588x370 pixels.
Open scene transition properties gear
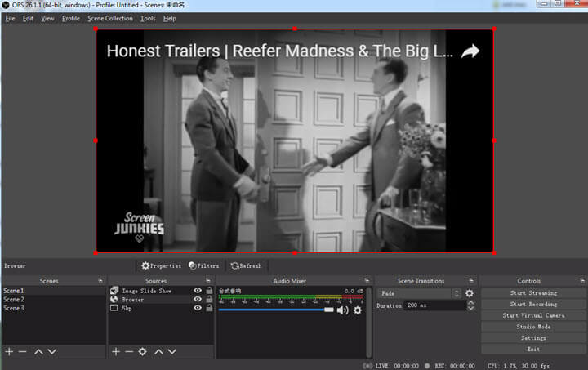pyautogui.click(x=470, y=293)
